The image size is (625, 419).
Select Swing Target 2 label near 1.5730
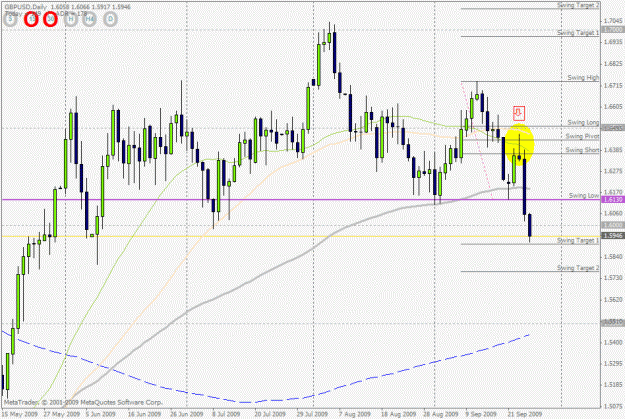(x=578, y=268)
